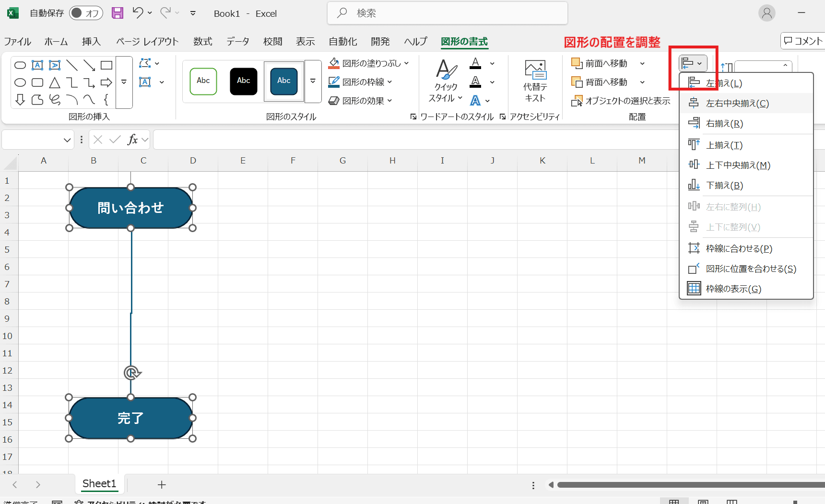Screen dimensions: 825x504
Task: Select the triangle shape in shapes gallery
Action: click(x=55, y=82)
